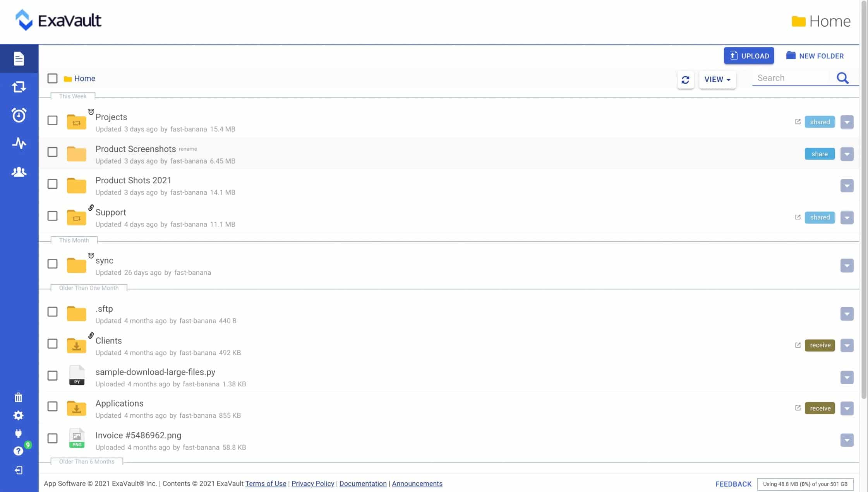Click the Documentation link in footer
Screen dimensions: 868x492
click(362, 483)
